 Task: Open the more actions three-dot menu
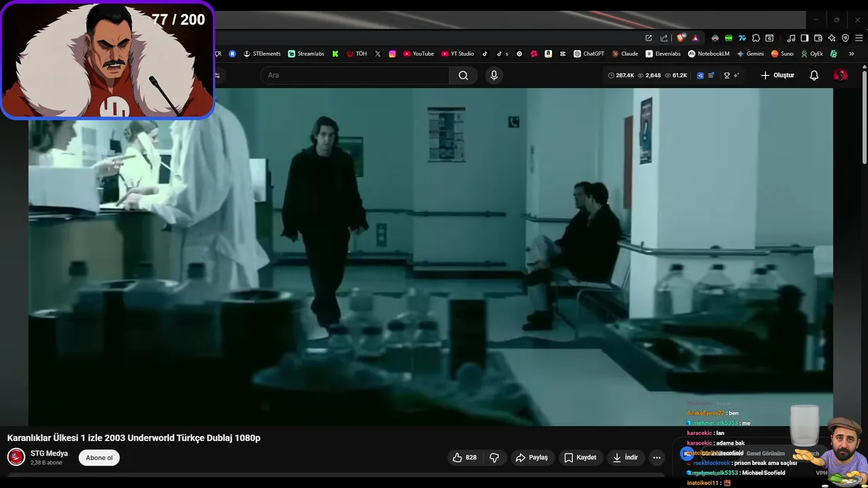click(656, 457)
